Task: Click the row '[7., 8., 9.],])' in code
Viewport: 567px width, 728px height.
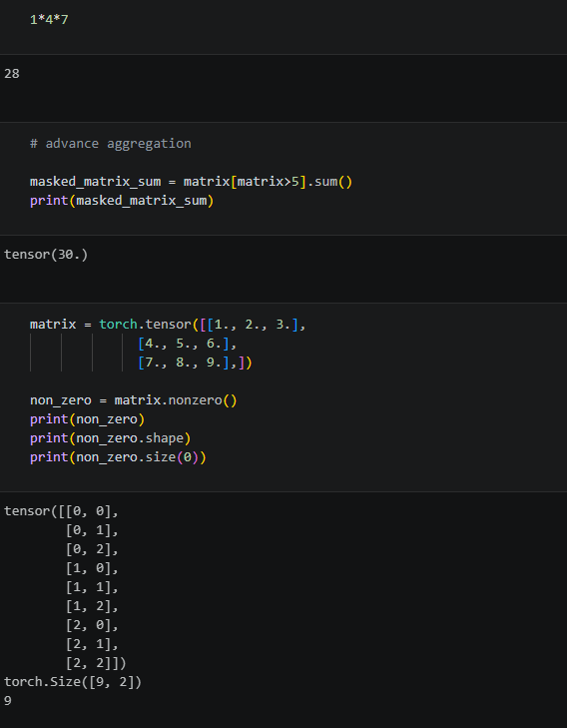Action: 195,363
